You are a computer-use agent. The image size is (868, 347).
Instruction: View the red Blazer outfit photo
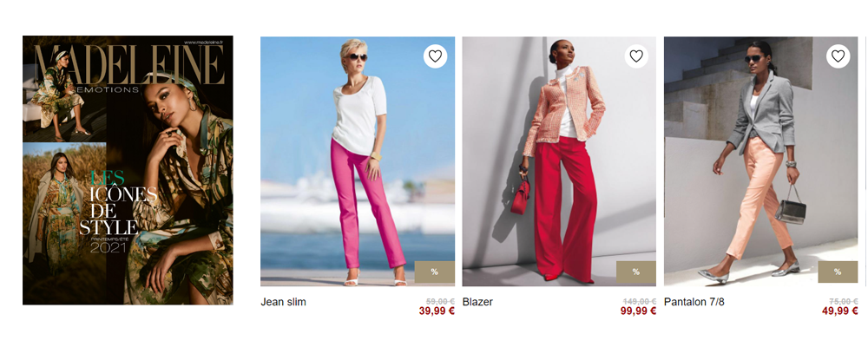click(559, 161)
